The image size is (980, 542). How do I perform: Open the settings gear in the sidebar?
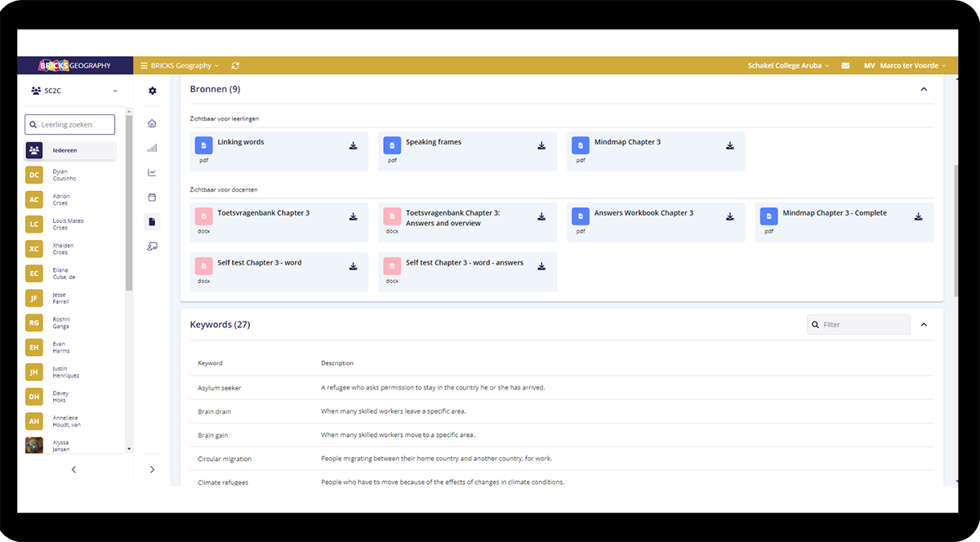click(x=152, y=91)
